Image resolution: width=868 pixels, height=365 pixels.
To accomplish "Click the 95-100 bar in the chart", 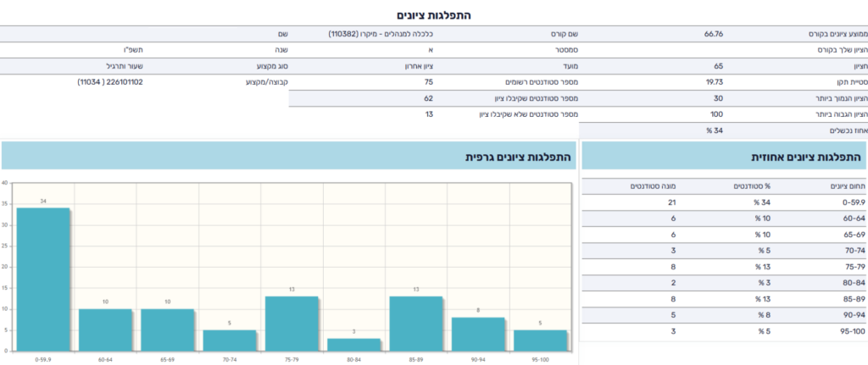I will (539, 340).
